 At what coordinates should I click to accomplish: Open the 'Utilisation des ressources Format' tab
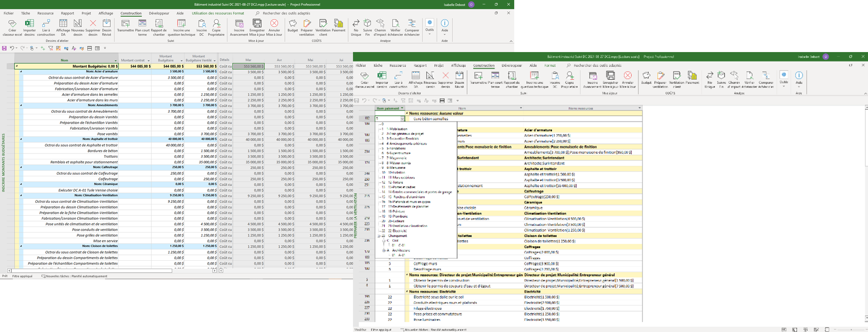tap(218, 13)
